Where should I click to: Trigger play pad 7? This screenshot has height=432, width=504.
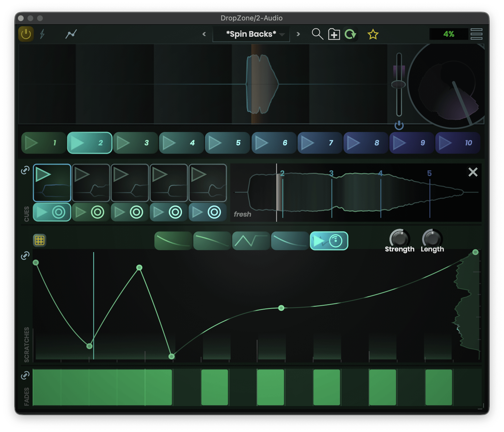coord(320,143)
